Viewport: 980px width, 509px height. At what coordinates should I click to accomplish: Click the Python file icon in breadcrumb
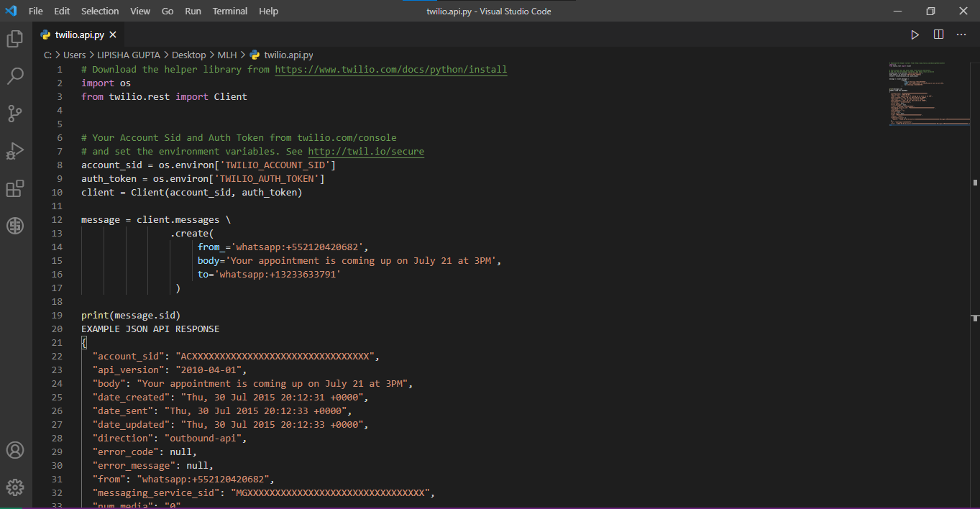[x=255, y=55]
